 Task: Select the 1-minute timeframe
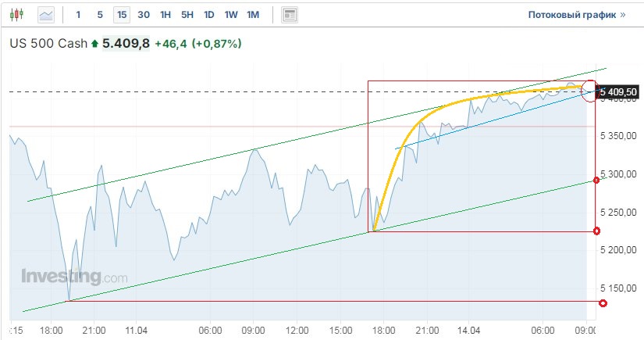(78, 14)
